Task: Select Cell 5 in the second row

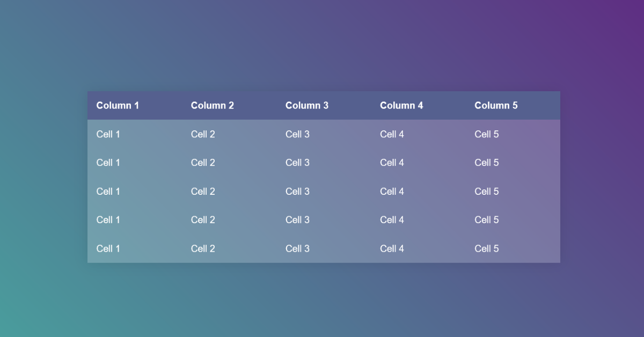Action: coord(486,163)
